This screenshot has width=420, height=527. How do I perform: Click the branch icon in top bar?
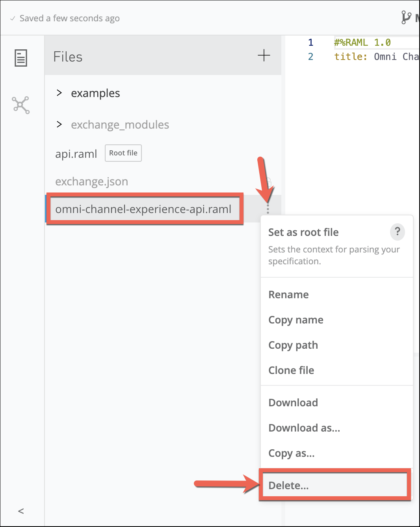pos(406,17)
